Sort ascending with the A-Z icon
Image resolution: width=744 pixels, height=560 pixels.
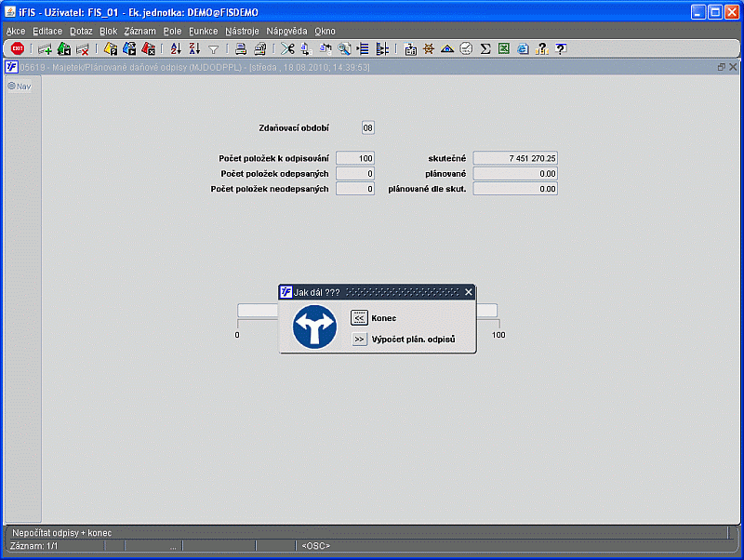176,48
